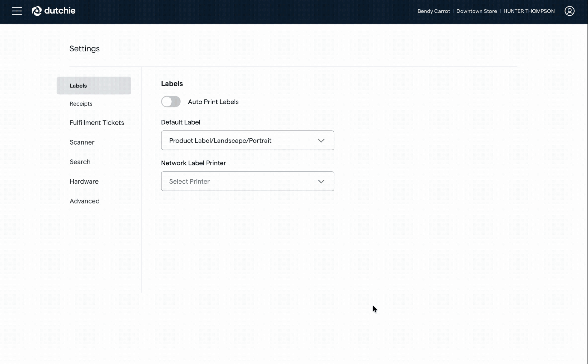The image size is (588, 364).
Task: Select the Labels settings tab
Action: point(94,86)
